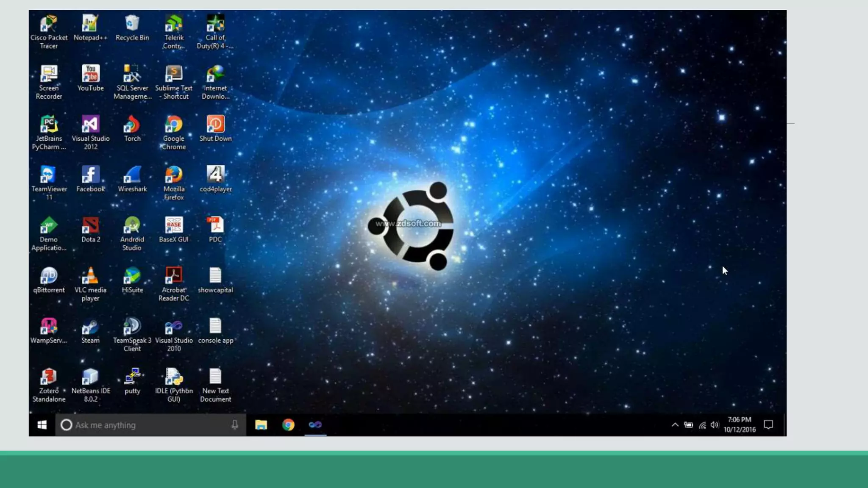Click the putty desktop icon

click(x=132, y=377)
